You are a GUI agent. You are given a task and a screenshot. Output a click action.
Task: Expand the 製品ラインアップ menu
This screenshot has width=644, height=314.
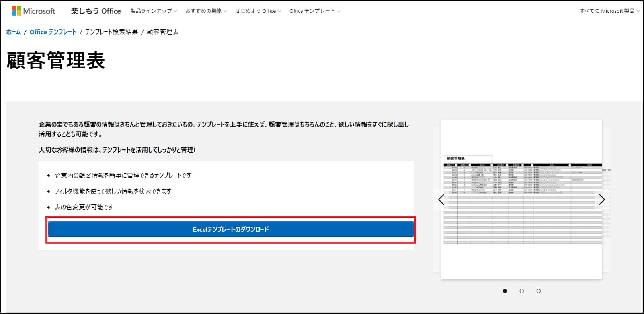[x=154, y=11]
